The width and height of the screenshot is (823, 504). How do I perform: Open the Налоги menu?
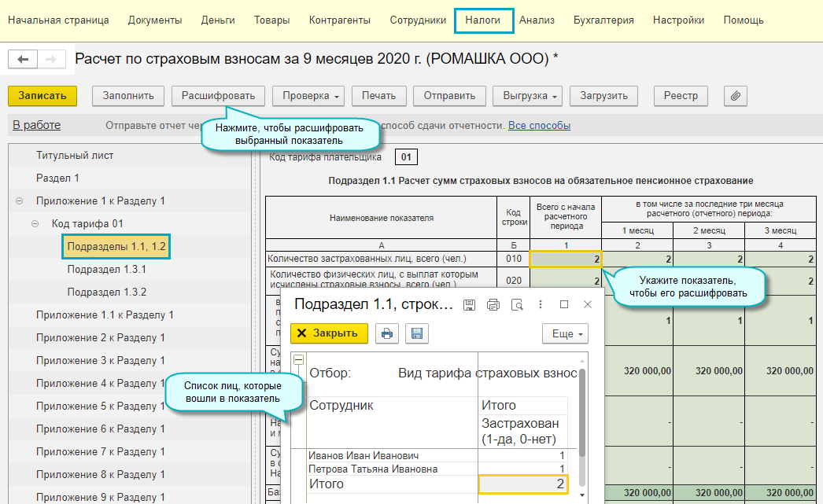pyautogui.click(x=483, y=20)
